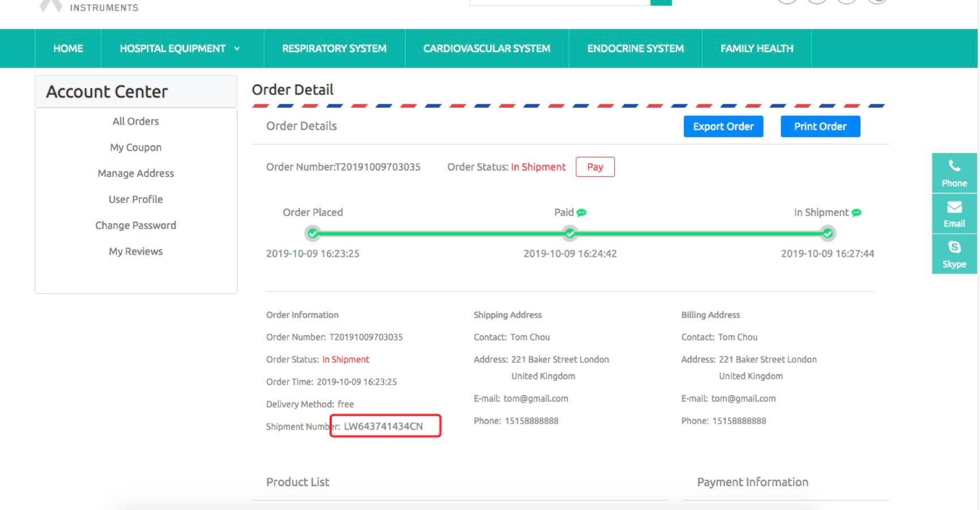Image resolution: width=980 pixels, height=510 pixels.
Task: Open the Change Password page
Action: [136, 226]
